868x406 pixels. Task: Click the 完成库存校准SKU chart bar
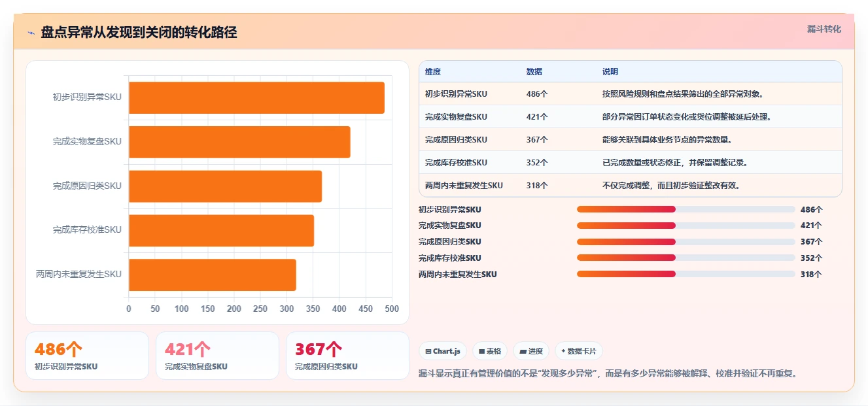221,230
